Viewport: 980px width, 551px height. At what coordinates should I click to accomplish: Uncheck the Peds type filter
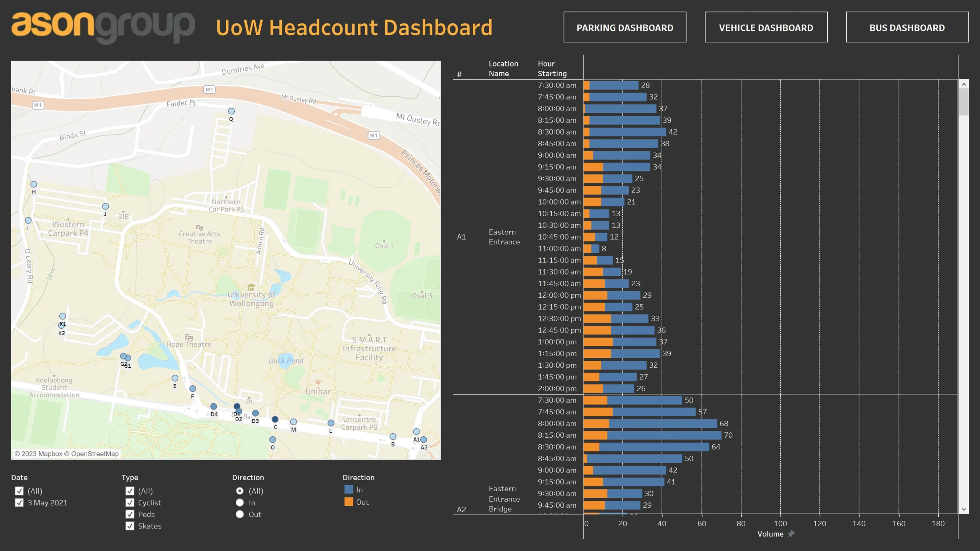pos(130,514)
